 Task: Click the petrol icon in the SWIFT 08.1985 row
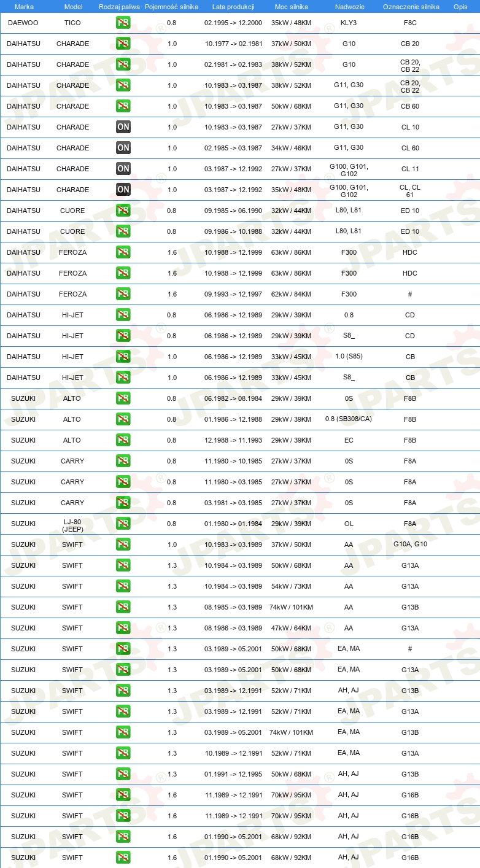[123, 607]
